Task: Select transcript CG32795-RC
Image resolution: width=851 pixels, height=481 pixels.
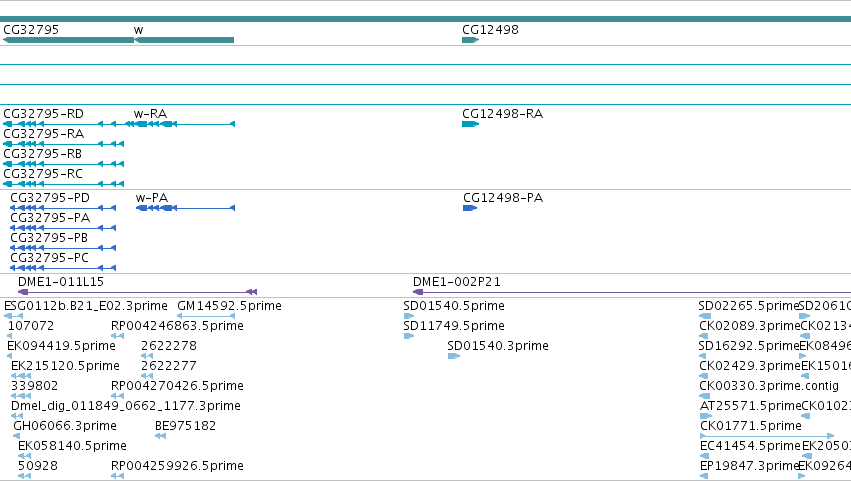Action: point(63,184)
